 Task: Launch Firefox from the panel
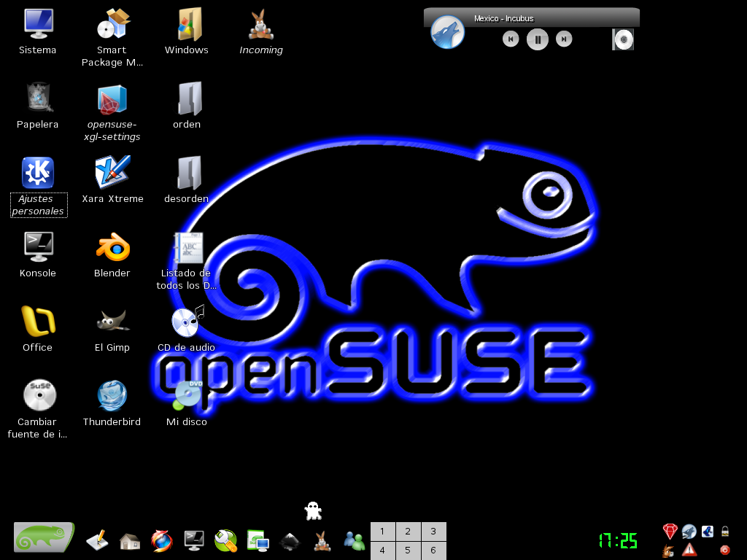click(162, 541)
